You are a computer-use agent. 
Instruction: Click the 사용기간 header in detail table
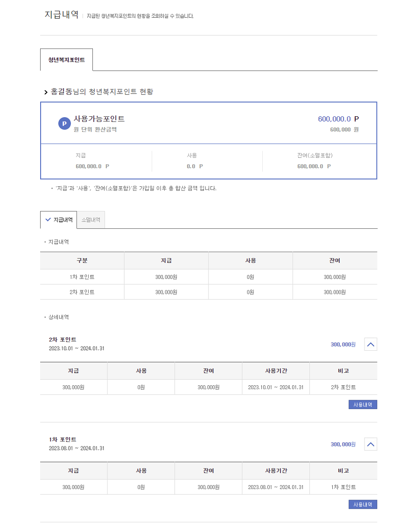coord(275,370)
